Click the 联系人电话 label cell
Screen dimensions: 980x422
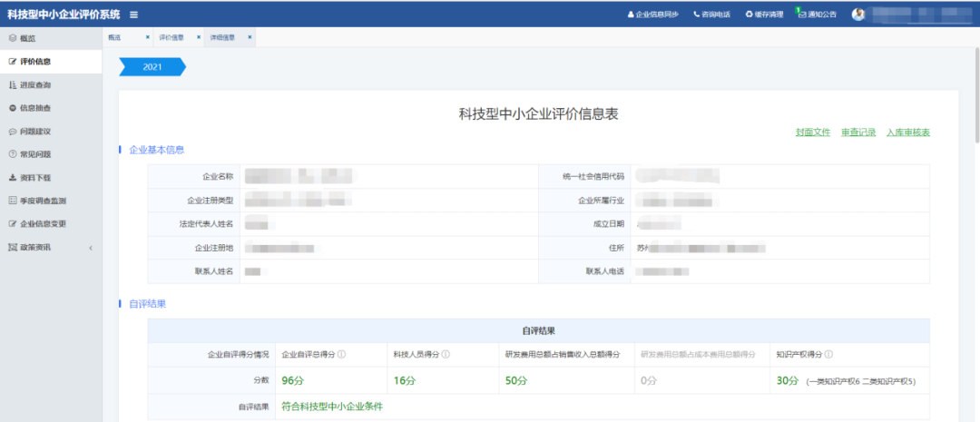584,271
